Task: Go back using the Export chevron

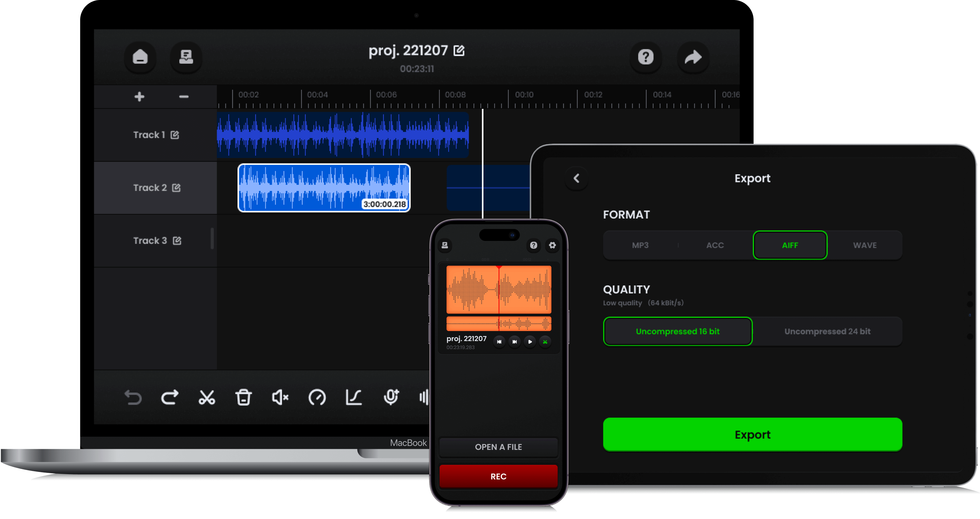Action: 576,178
